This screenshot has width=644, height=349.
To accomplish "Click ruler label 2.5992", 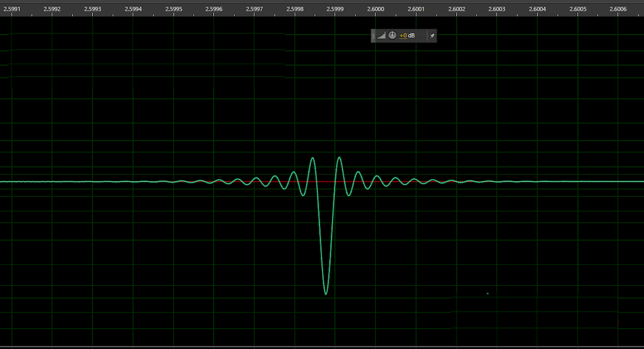I will click(x=52, y=9).
